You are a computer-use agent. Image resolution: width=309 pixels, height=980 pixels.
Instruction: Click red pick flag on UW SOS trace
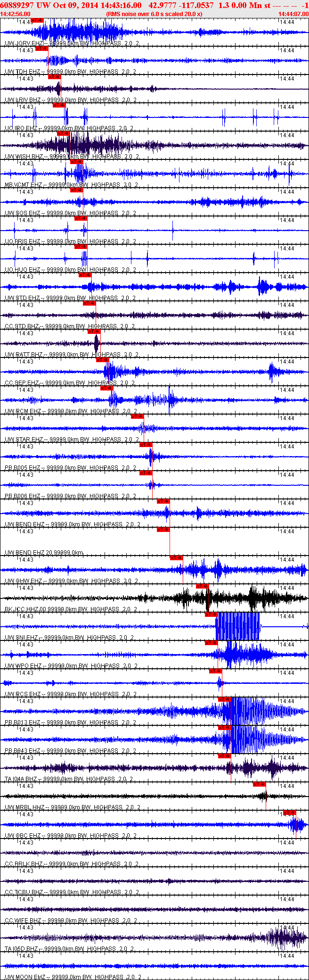coord(76,190)
